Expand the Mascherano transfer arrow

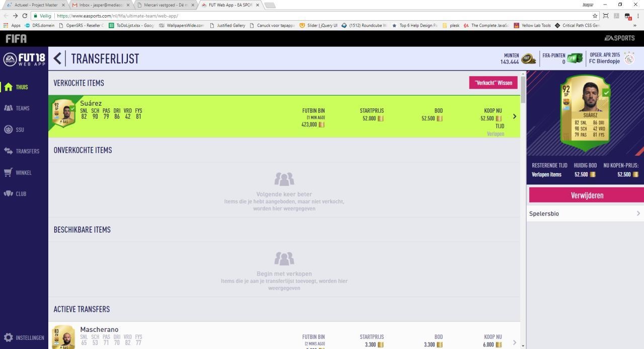click(x=514, y=342)
